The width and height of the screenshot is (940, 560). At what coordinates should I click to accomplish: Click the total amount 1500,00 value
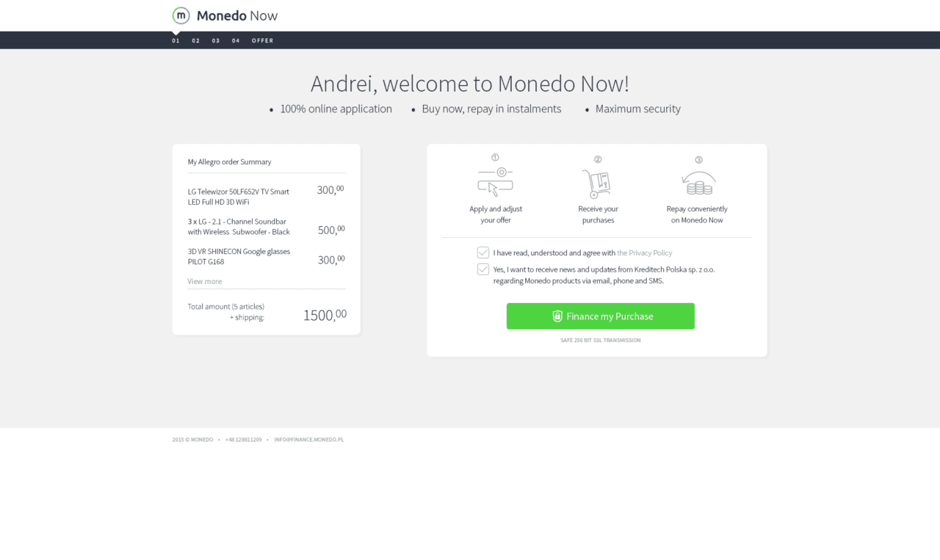[x=325, y=315]
